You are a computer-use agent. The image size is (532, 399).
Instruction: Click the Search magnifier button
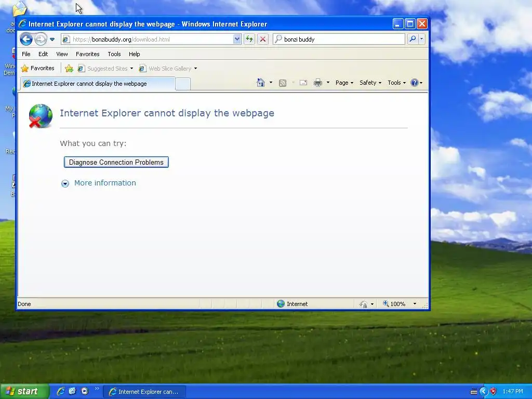coord(413,39)
